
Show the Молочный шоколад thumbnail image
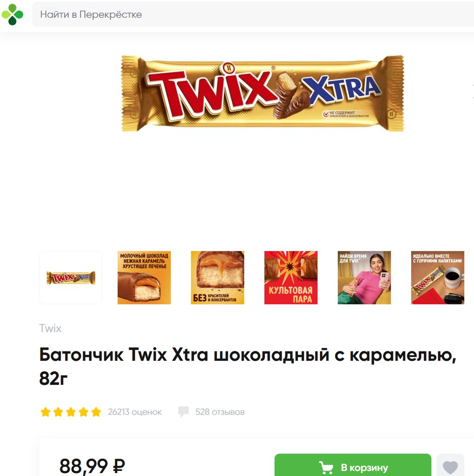point(144,278)
